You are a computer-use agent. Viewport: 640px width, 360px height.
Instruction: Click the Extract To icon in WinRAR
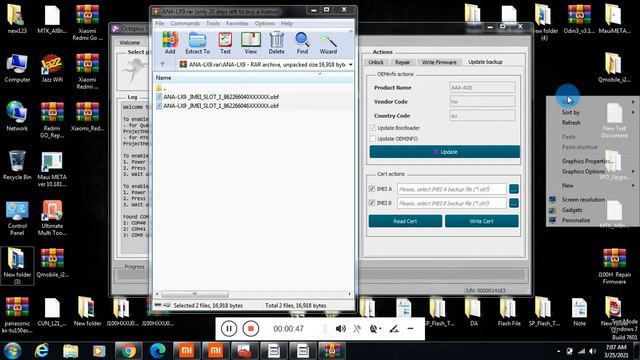(x=198, y=43)
